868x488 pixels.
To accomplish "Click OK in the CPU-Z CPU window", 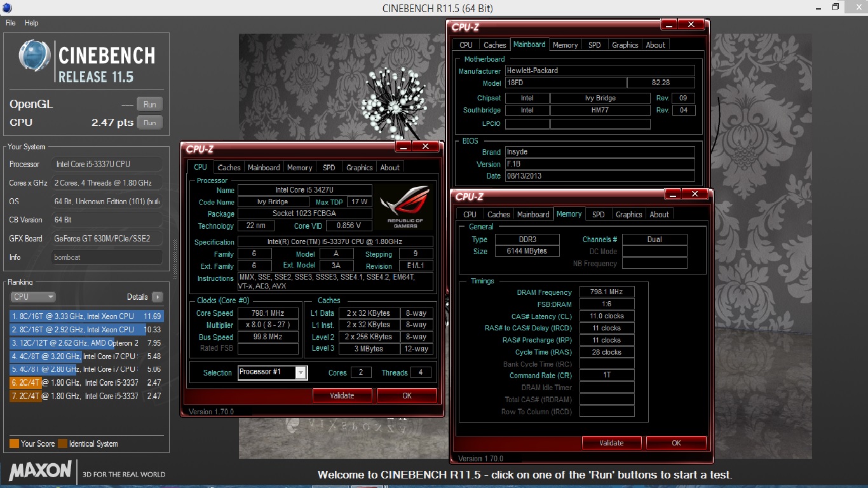I will [407, 395].
